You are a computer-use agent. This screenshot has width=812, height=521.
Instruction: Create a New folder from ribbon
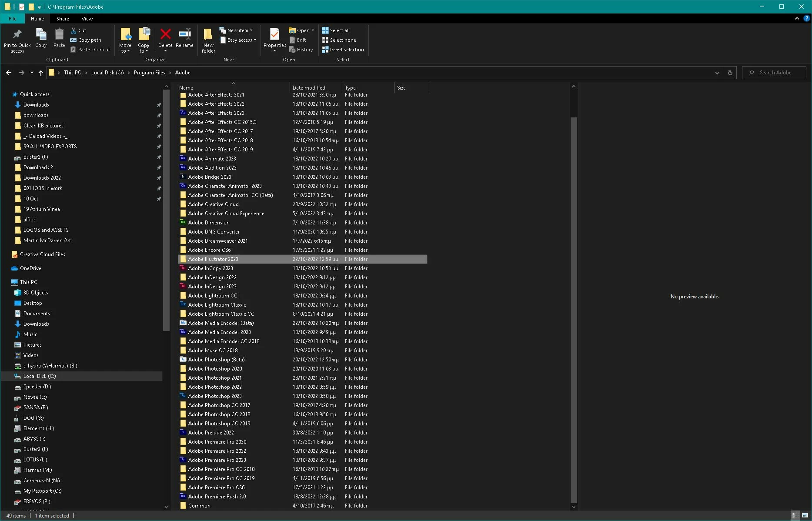[208, 40]
